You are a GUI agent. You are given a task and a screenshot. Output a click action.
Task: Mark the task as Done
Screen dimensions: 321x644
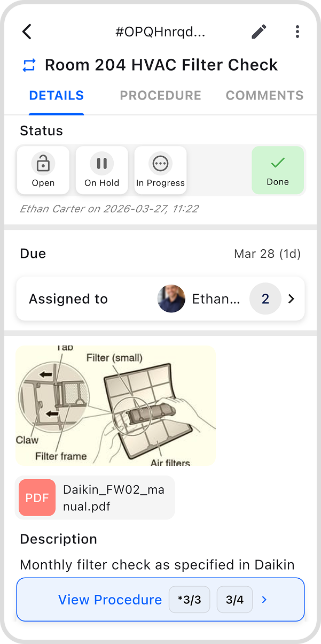[x=278, y=170]
